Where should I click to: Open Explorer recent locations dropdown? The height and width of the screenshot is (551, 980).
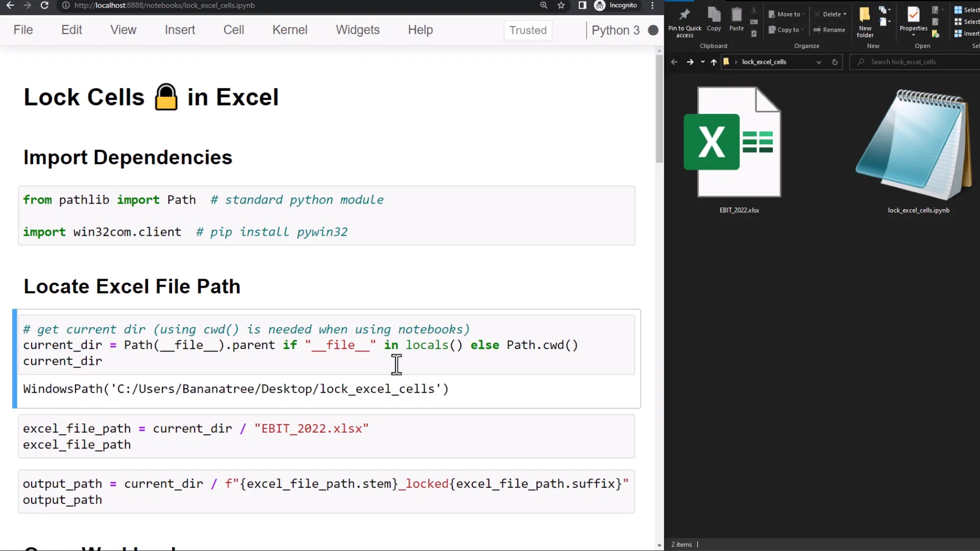pyautogui.click(x=703, y=62)
